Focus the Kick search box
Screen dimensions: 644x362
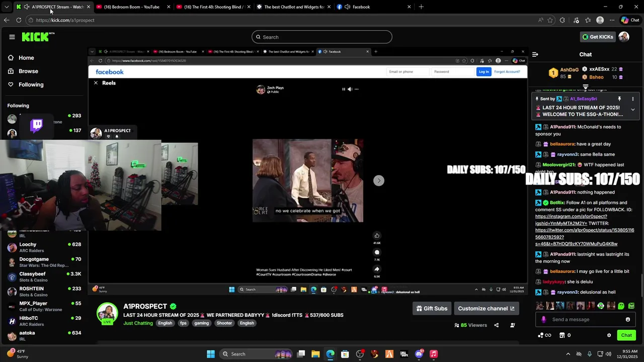pos(322,37)
